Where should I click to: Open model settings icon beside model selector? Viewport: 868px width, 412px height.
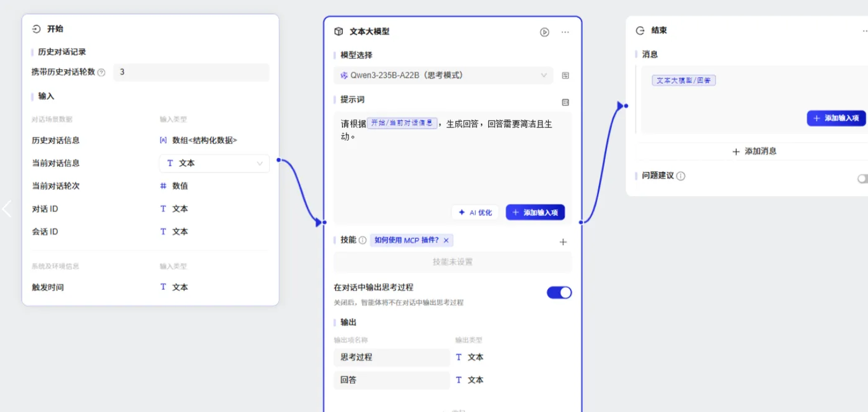click(x=565, y=76)
